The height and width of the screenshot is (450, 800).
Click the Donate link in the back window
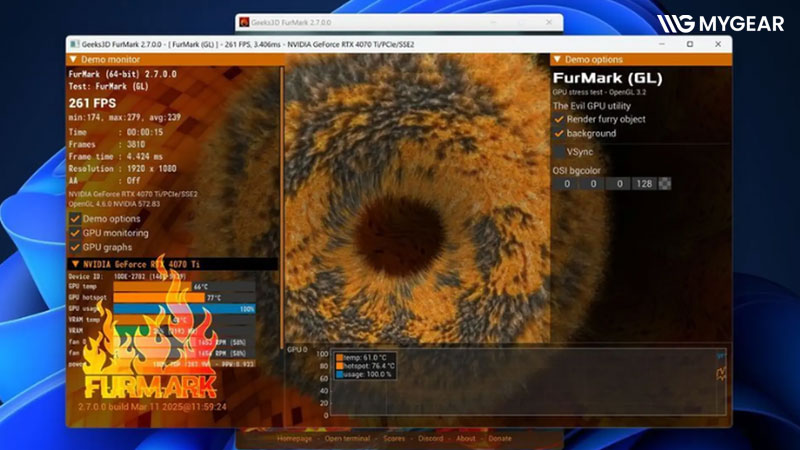pos(500,438)
